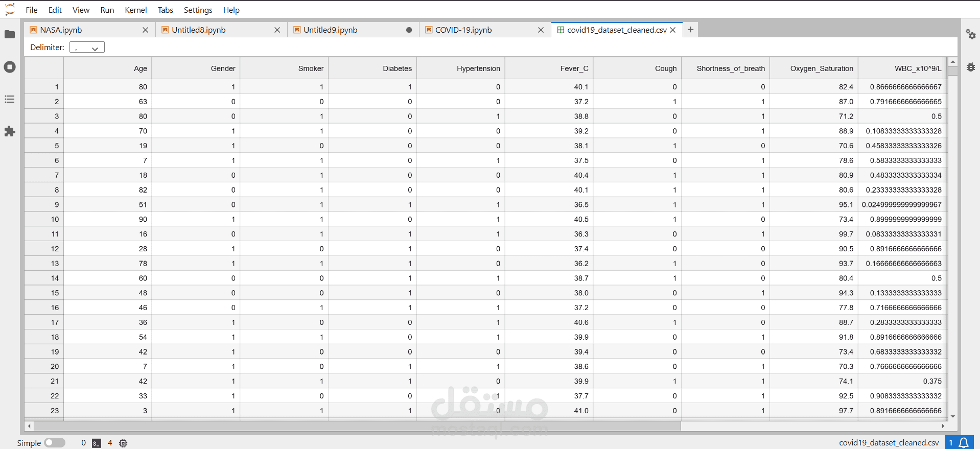980x449 pixels.
Task: Open Running Terminals and Kernels sidebar icon
Action: click(x=10, y=67)
